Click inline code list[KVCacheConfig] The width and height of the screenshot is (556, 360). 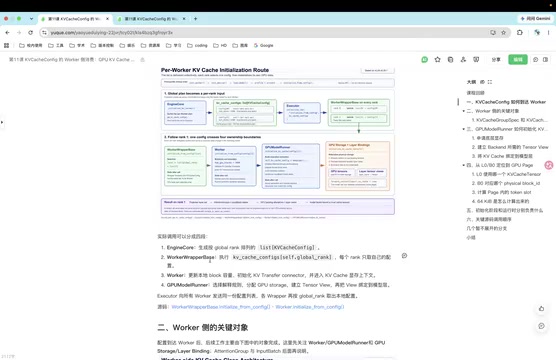(x=287, y=247)
